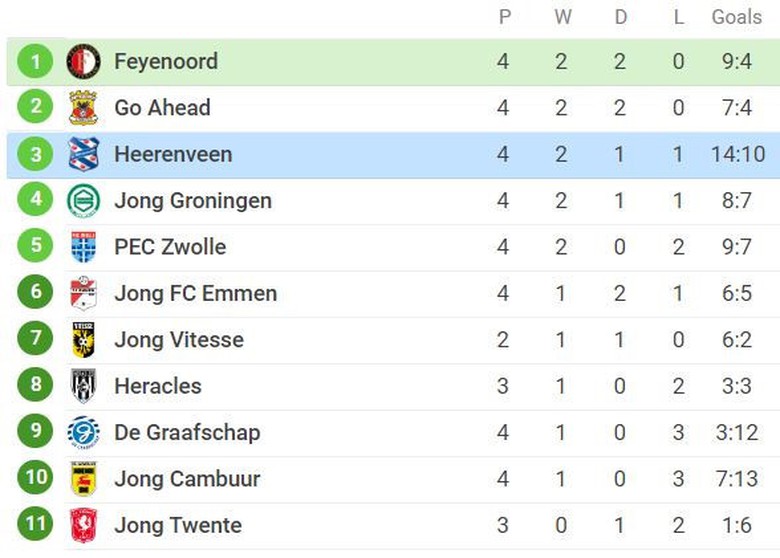Click the Go Ahead club logo

click(83, 108)
